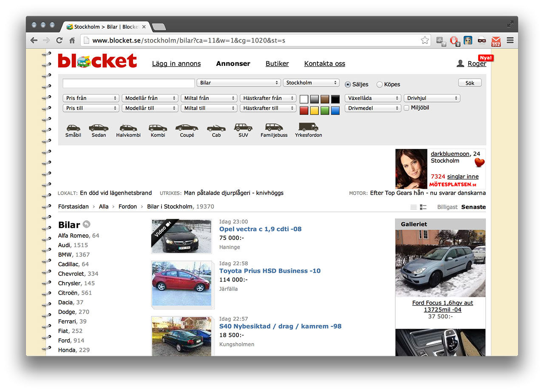This screenshot has width=544, height=392.
Task: Open the Hästkrafter från dropdown
Action: tap(268, 98)
